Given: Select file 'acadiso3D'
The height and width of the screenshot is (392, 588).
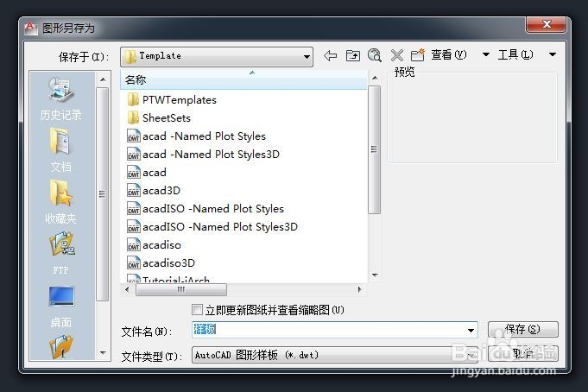Looking at the screenshot, I should tap(161, 263).
